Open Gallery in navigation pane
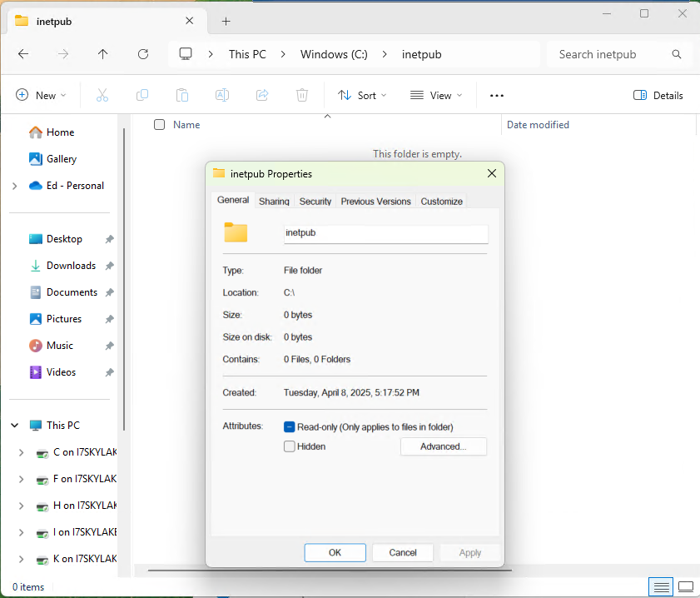Image resolution: width=700 pixels, height=598 pixels. tap(52, 159)
